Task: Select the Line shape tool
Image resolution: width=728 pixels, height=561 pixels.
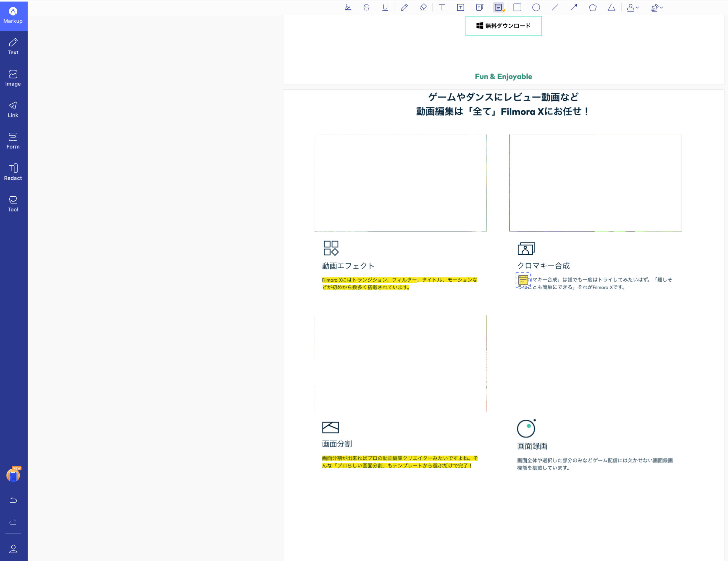Action: pyautogui.click(x=555, y=7)
